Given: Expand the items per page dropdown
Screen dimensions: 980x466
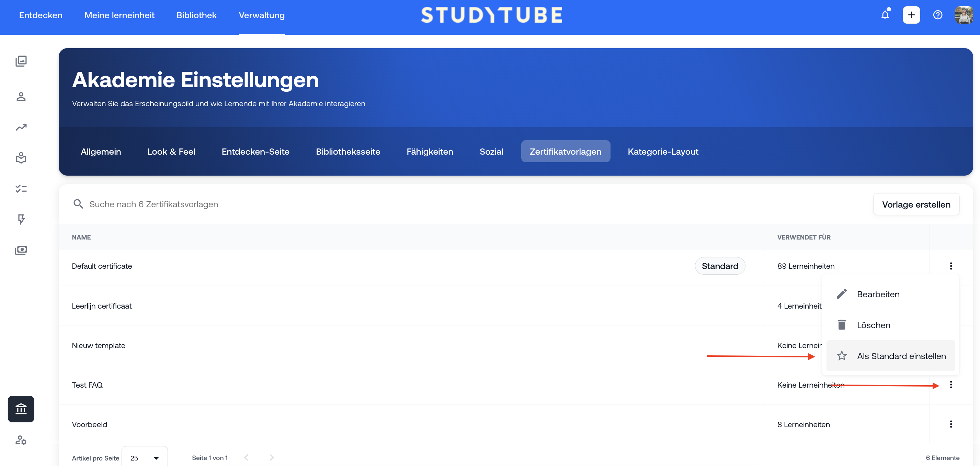Looking at the screenshot, I should pyautogui.click(x=145, y=458).
